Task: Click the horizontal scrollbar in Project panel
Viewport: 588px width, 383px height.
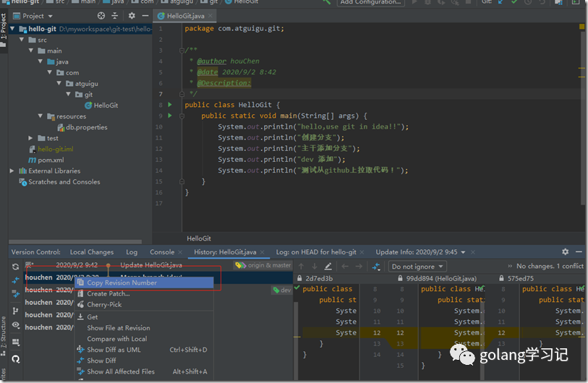Action: click(x=75, y=241)
